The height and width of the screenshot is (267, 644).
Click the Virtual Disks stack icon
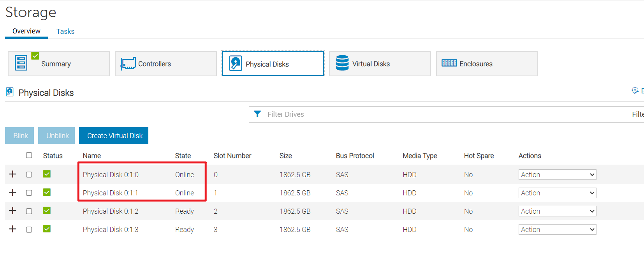342,63
